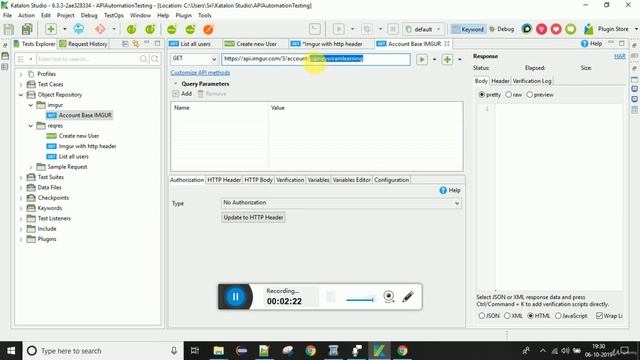The height and width of the screenshot is (360, 640).
Task: Click the advanced search icon in Tests Explorer
Action: coord(155,59)
